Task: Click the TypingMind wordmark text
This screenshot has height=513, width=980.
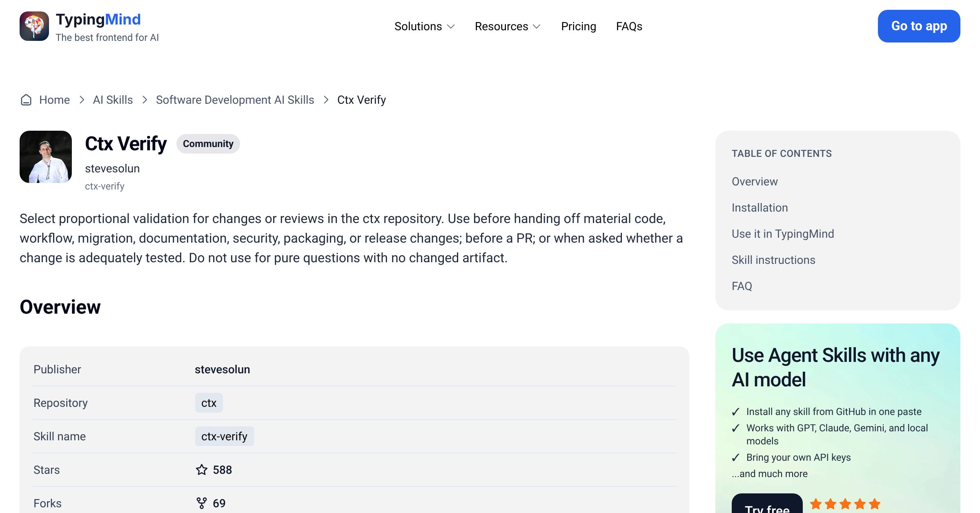Action: pyautogui.click(x=98, y=19)
